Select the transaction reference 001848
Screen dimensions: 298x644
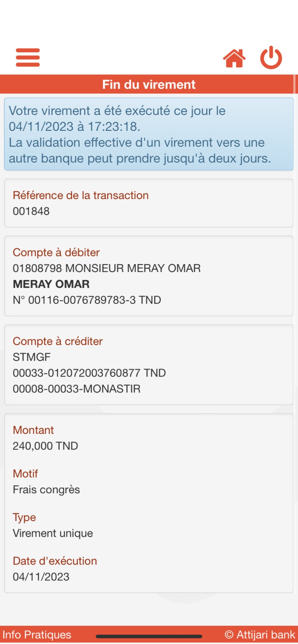(x=31, y=211)
